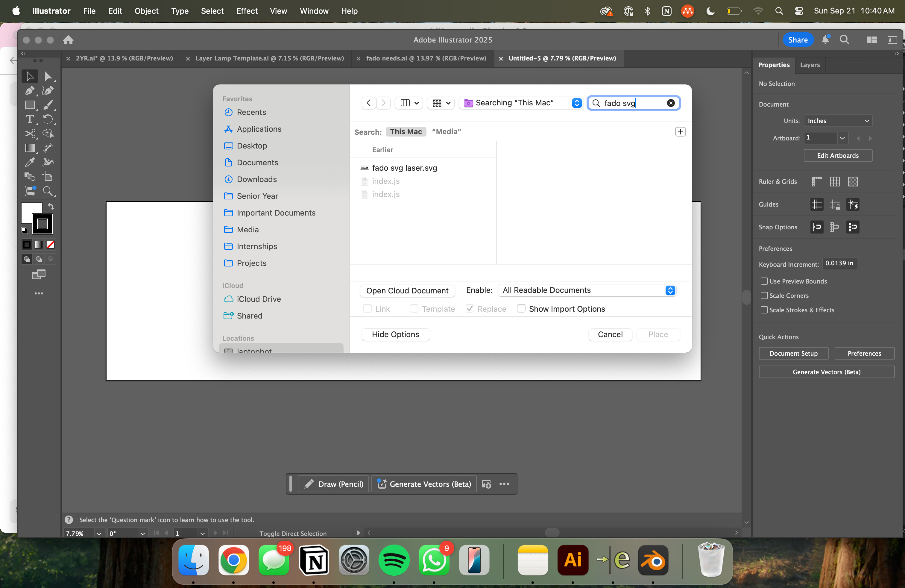The width and height of the screenshot is (905, 588).
Task: Clear the search field text
Action: pyautogui.click(x=671, y=103)
